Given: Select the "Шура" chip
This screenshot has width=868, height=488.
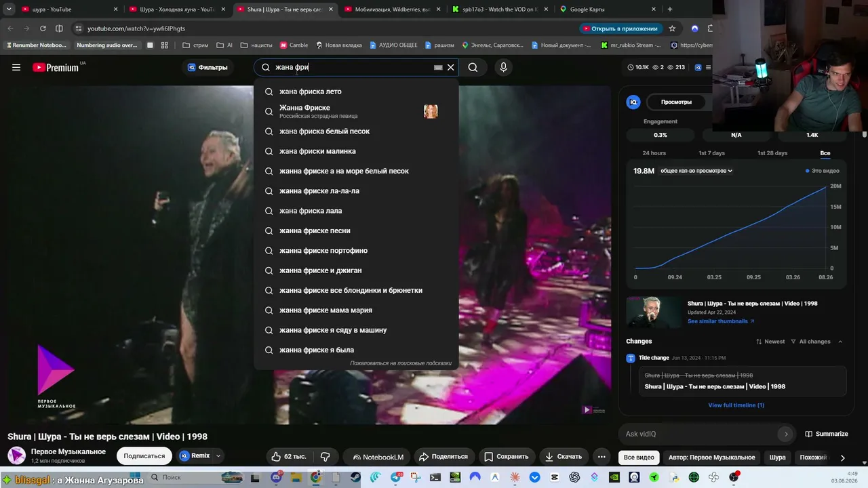Looking at the screenshot, I should pos(777,457).
